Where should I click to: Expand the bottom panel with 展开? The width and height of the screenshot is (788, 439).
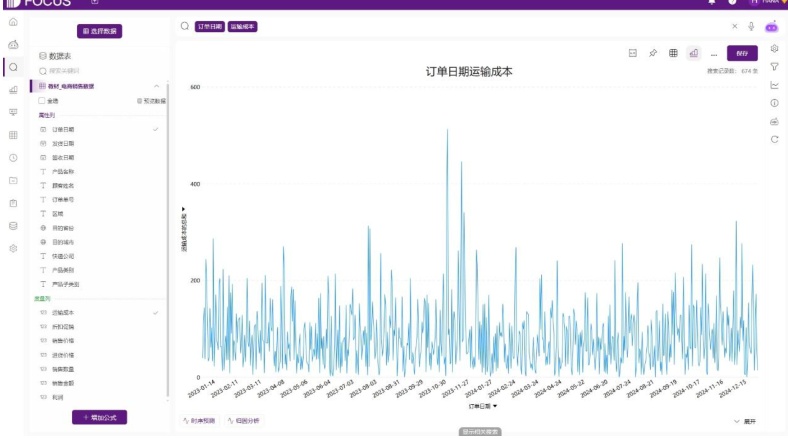[745, 421]
